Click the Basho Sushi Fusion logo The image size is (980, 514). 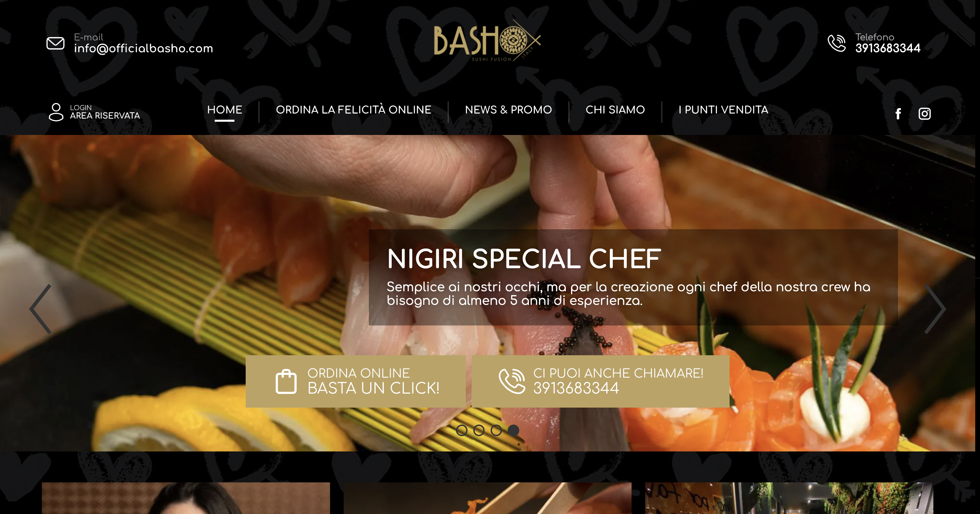click(487, 41)
